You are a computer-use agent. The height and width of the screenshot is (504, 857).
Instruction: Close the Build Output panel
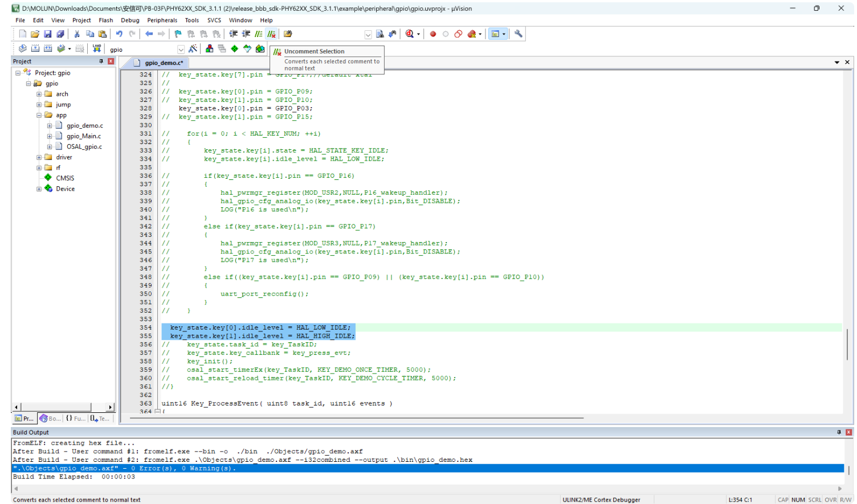(848, 432)
